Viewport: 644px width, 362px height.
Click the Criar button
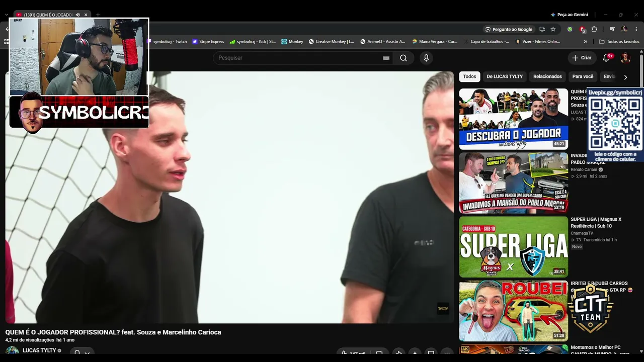click(x=582, y=58)
